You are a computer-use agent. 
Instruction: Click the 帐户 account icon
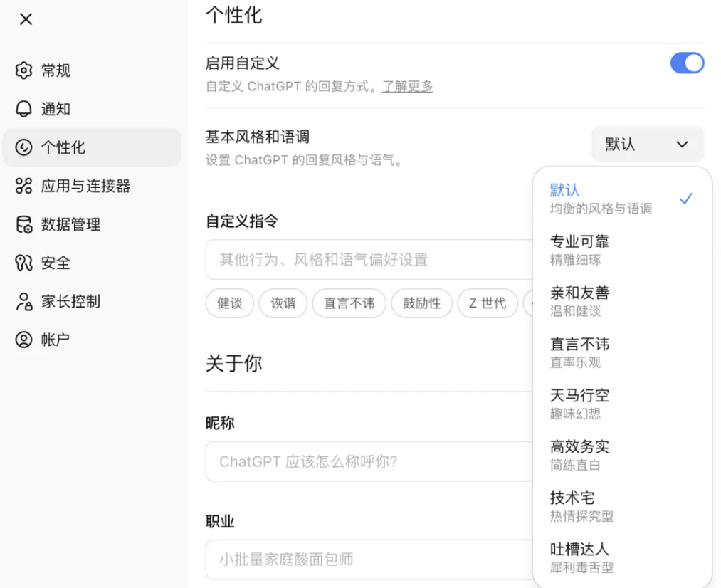[x=24, y=340]
